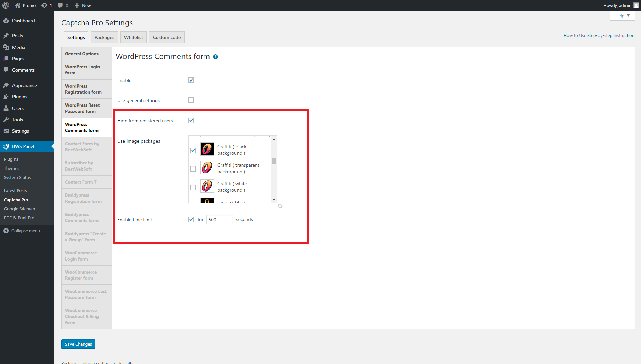641x364 pixels.
Task: Click the Tools wrench icon
Action: click(6, 120)
